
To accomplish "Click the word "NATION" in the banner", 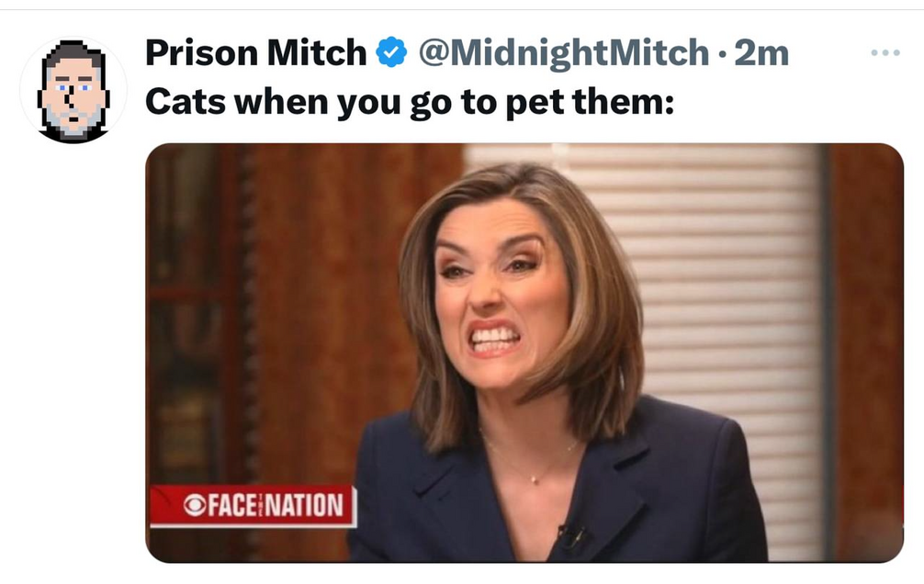I will coord(305,506).
